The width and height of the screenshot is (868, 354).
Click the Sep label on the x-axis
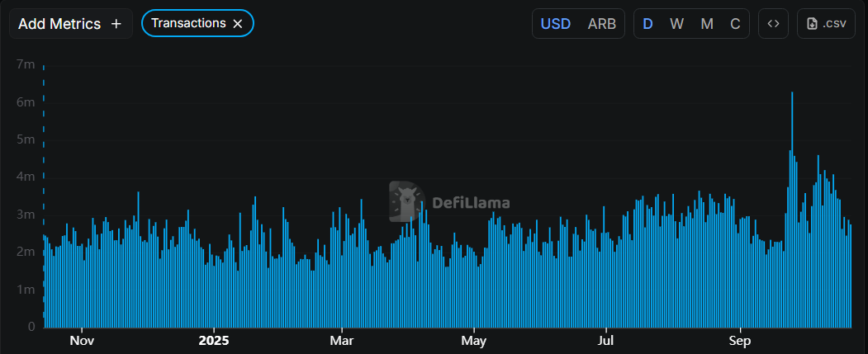pyautogui.click(x=740, y=340)
